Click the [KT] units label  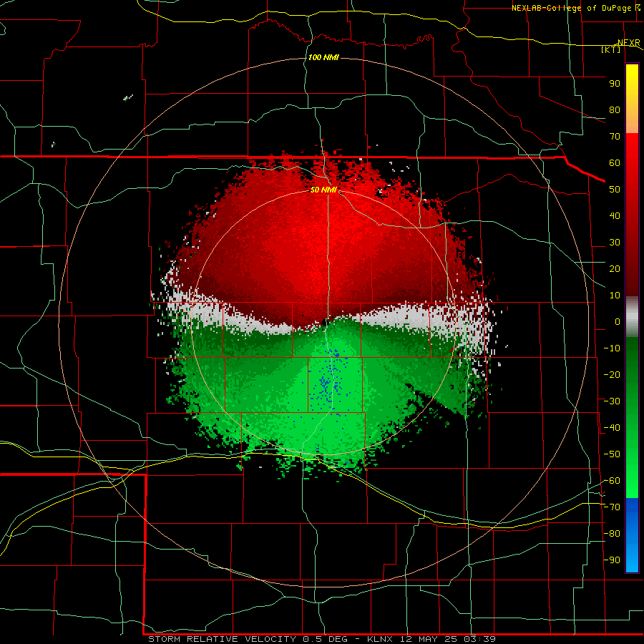pos(611,49)
